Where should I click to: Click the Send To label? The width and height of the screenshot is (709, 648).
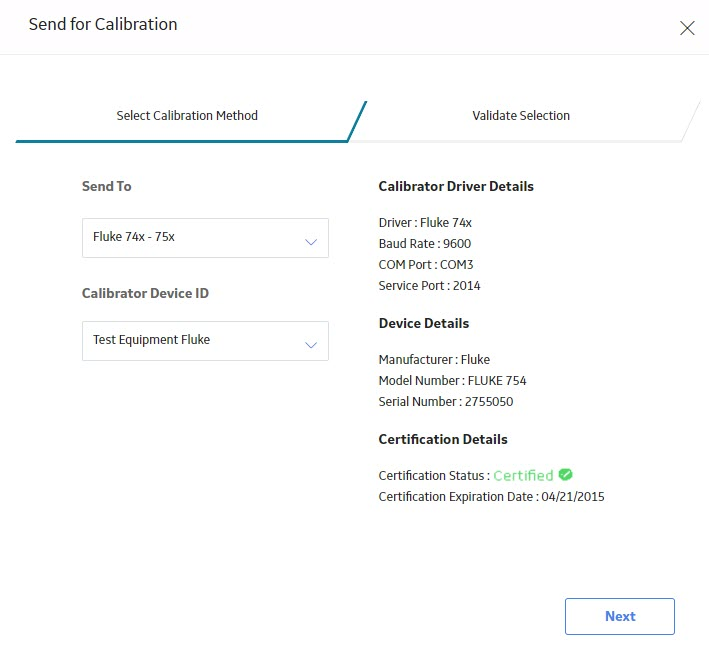[107, 186]
